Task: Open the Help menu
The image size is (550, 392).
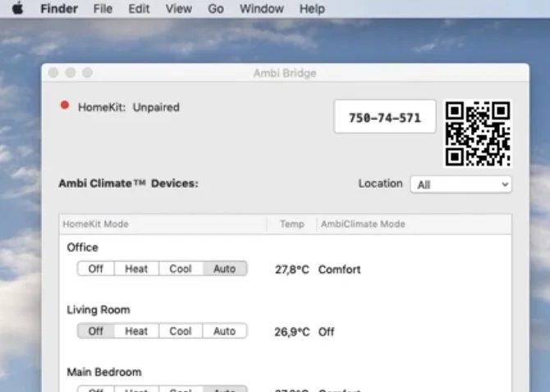Action: coord(312,9)
